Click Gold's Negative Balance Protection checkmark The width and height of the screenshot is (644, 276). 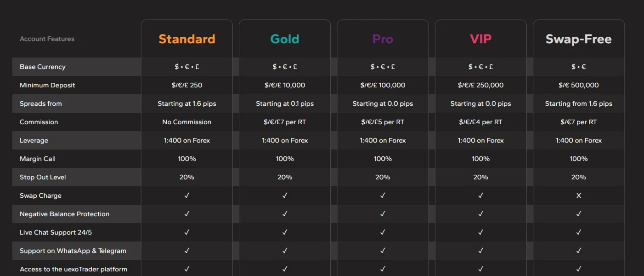[285, 214]
